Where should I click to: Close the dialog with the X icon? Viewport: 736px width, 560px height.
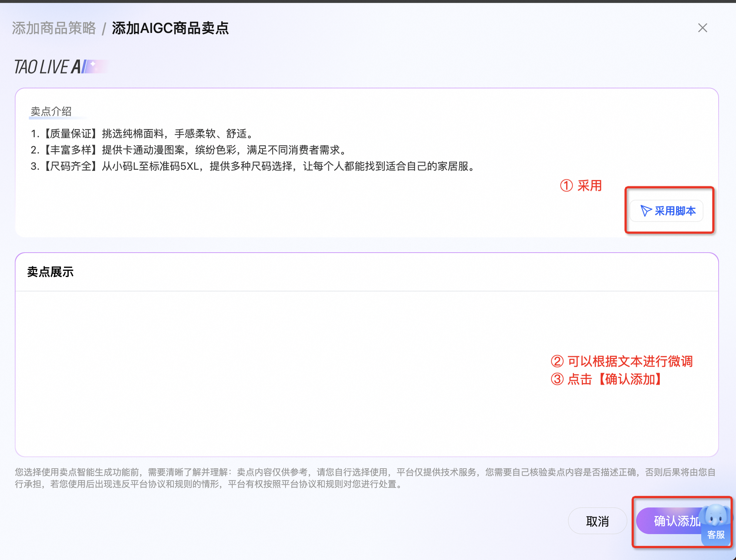[702, 28]
